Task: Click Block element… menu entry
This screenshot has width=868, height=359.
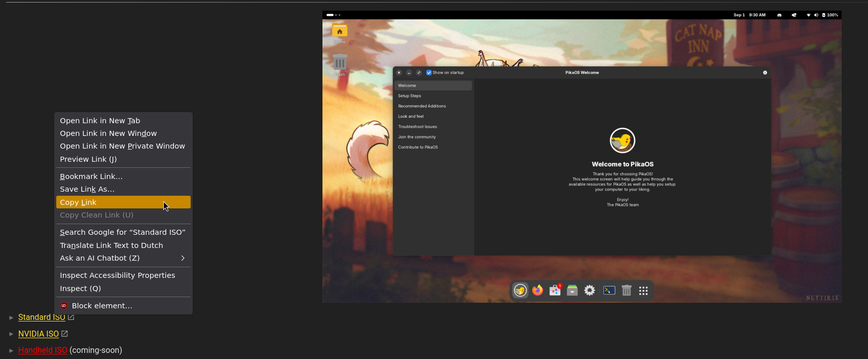Action: point(123,306)
